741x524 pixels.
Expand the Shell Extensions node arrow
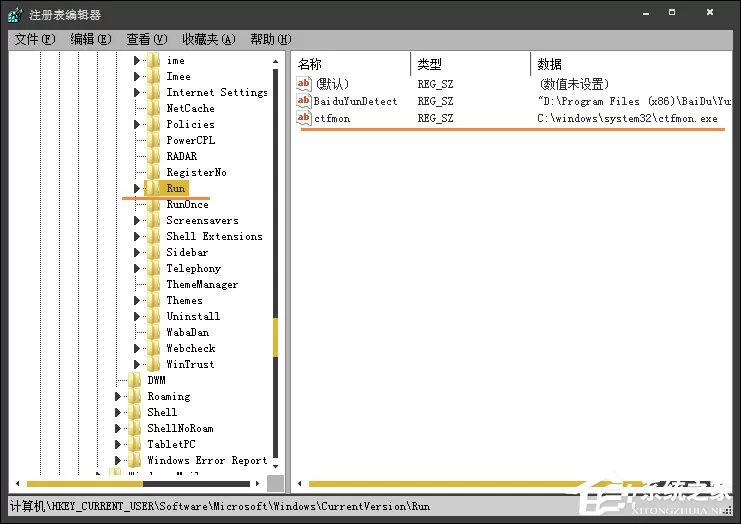click(137, 236)
